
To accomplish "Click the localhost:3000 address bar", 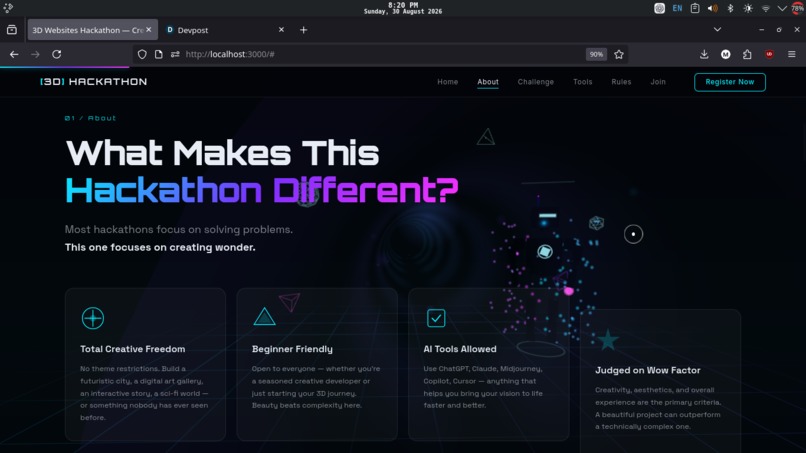I will coord(380,54).
